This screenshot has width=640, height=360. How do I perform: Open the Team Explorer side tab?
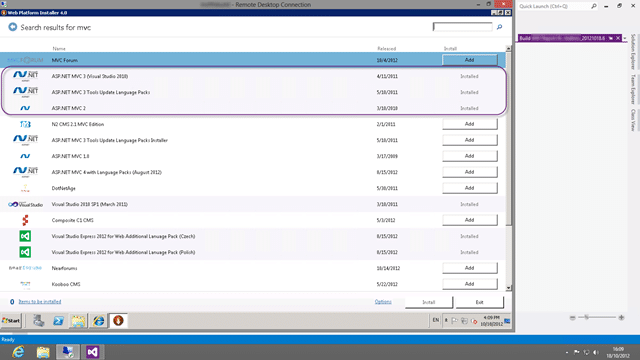tap(633, 89)
